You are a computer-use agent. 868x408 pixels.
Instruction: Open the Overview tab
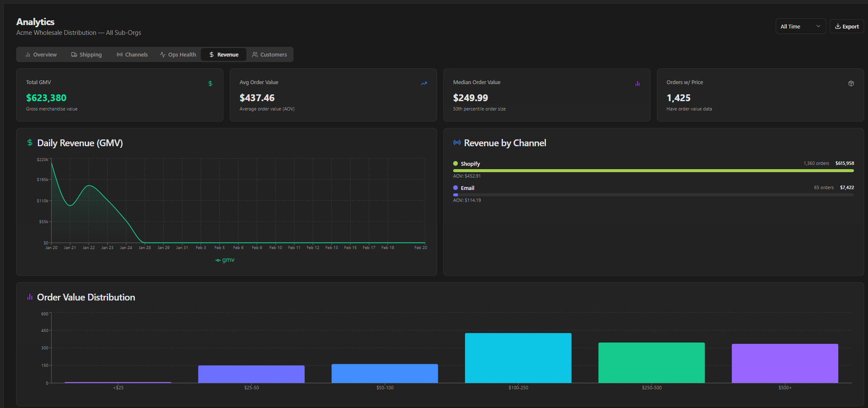(41, 54)
